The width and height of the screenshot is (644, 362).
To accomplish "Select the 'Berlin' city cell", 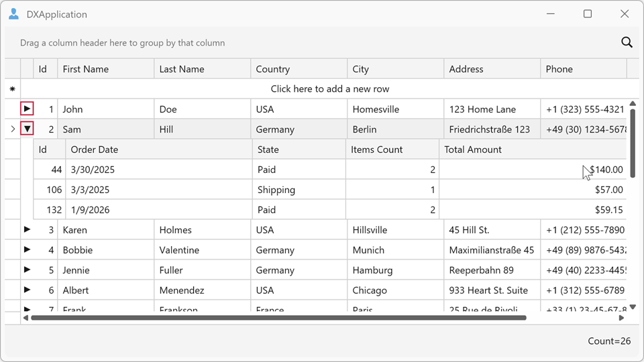I will 396,129.
